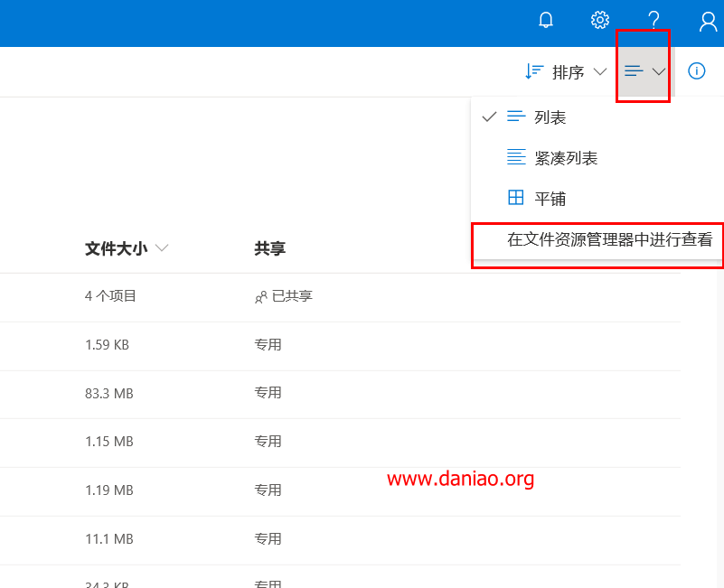
Task: Click the sort arrows icon beside 排序
Action: coord(534,71)
